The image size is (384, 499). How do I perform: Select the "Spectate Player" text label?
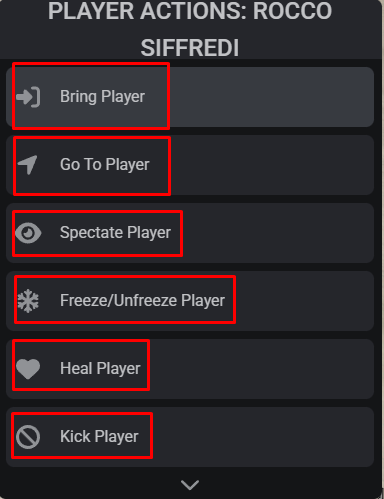115,233
